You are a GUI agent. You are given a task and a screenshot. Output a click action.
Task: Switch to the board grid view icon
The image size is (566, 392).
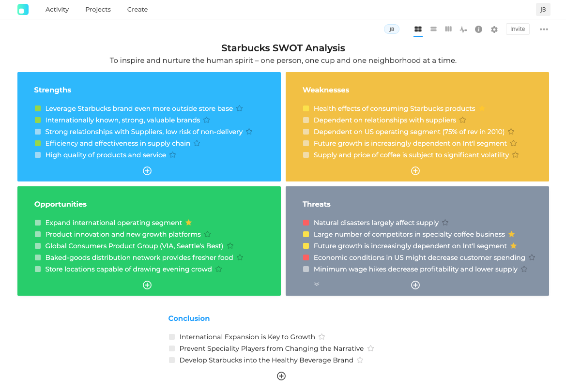click(x=418, y=29)
